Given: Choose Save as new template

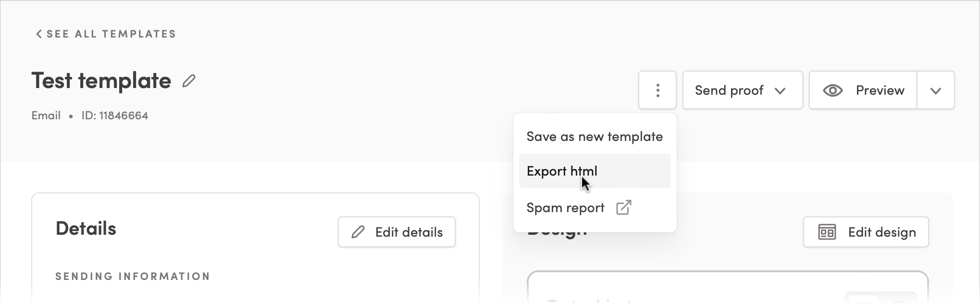Looking at the screenshot, I should point(595,137).
